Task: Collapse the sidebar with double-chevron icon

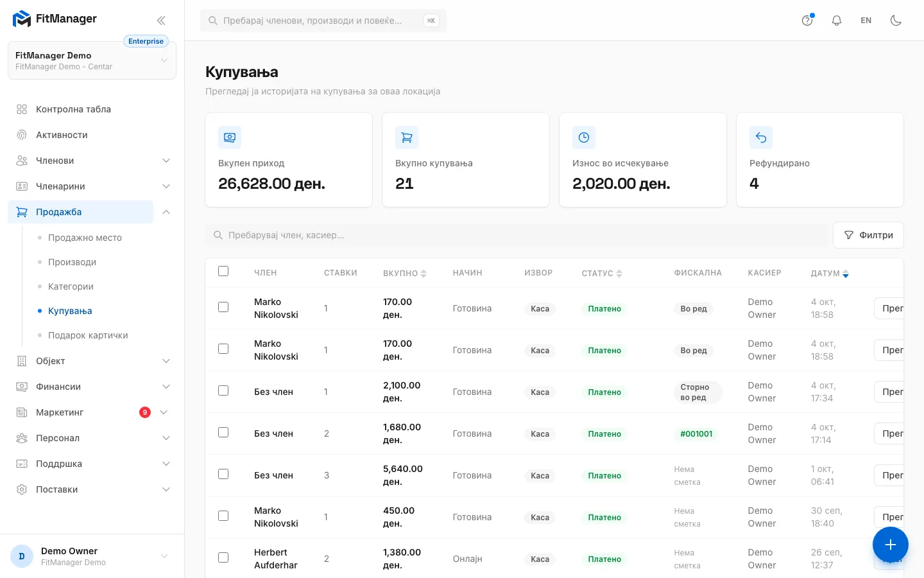Action: pos(161,21)
